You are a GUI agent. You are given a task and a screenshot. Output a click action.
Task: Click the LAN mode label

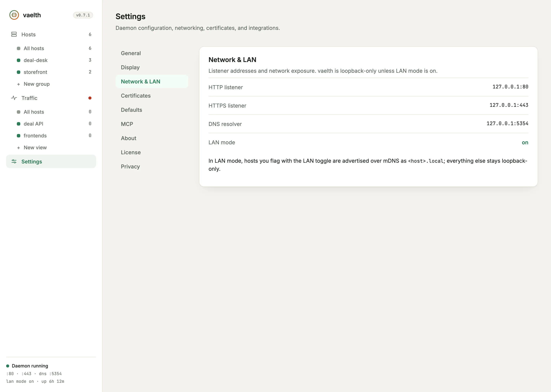coord(222,142)
